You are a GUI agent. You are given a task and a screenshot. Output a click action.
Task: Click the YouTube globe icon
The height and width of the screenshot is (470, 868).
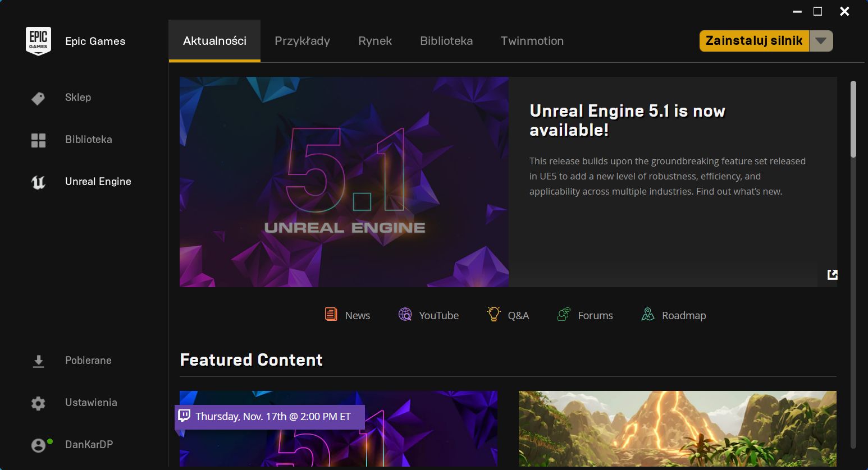[405, 314]
